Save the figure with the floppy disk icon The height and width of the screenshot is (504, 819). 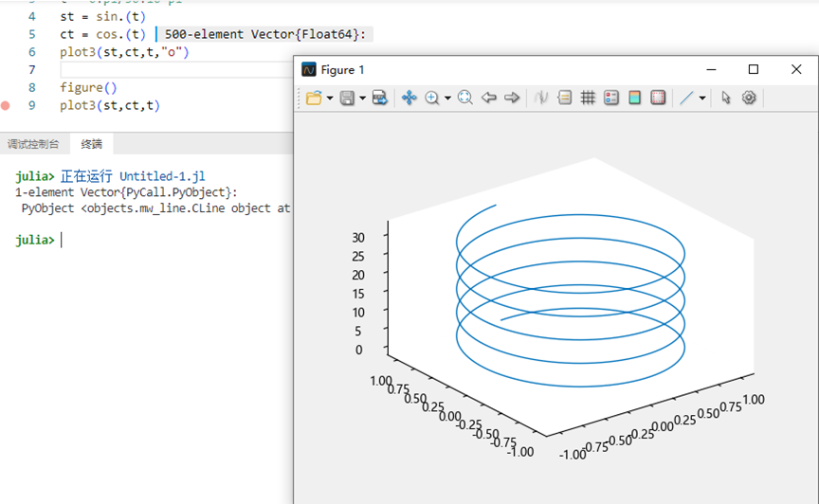[347, 98]
